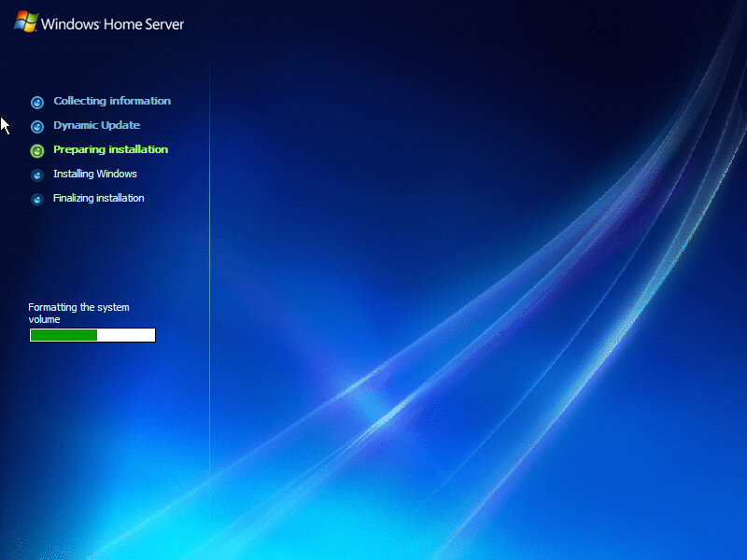The width and height of the screenshot is (747, 560).
Task: Click the Windows flag logo
Action: click(x=25, y=22)
